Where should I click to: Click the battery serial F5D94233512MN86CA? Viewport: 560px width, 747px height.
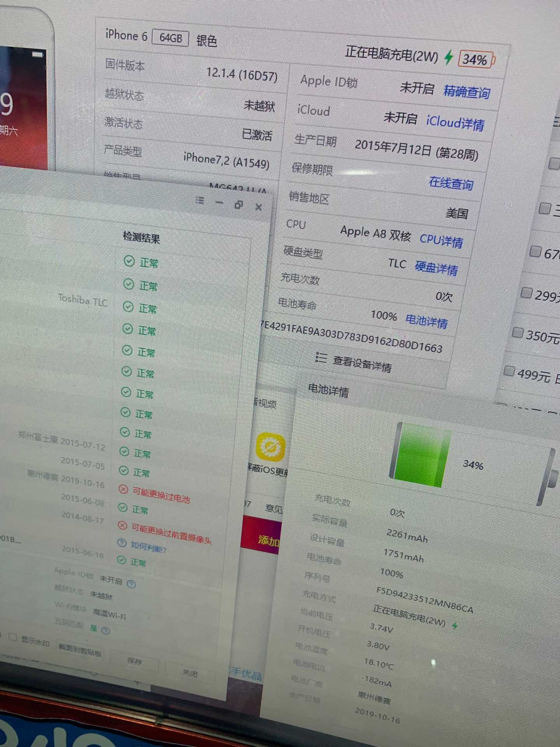coord(425,600)
